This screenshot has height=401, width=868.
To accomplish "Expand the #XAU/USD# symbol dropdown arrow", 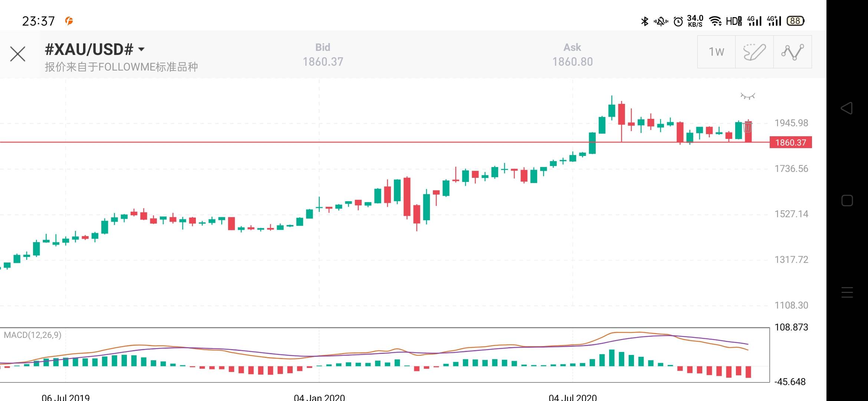I will [141, 49].
